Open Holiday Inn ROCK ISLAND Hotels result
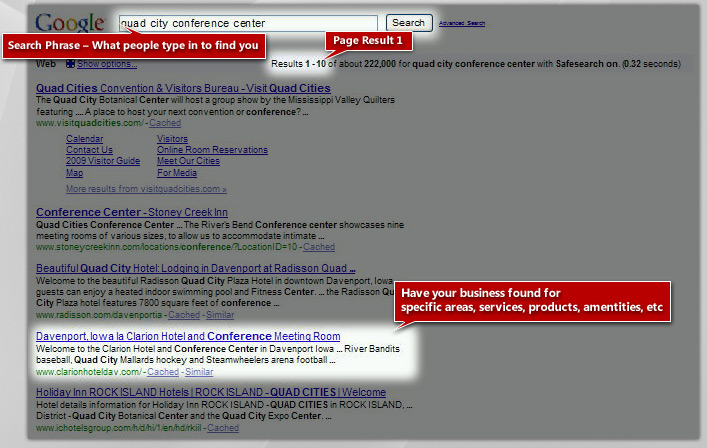The width and height of the screenshot is (707, 448). pos(211,392)
